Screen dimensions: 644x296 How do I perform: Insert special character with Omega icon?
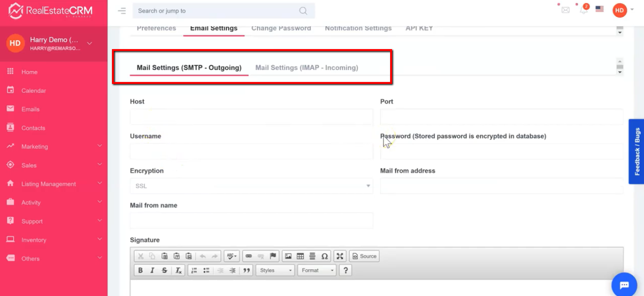tap(324, 256)
